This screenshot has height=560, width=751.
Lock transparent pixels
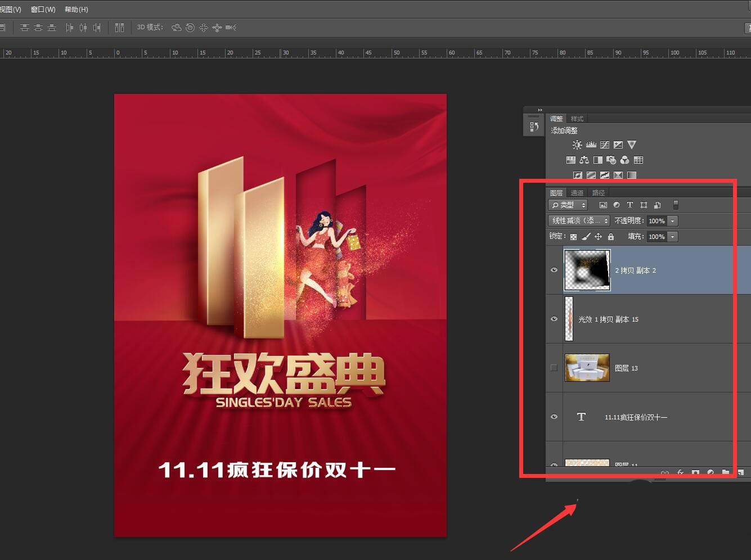tap(573, 237)
